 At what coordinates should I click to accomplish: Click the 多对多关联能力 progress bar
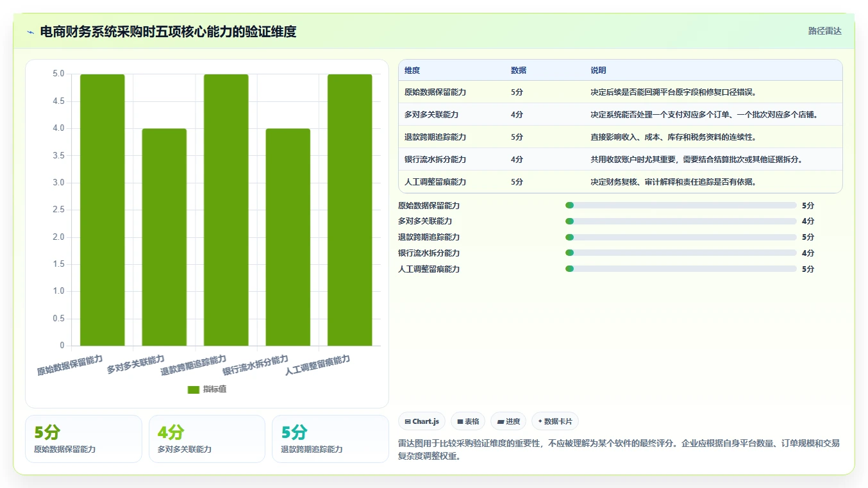coord(681,221)
